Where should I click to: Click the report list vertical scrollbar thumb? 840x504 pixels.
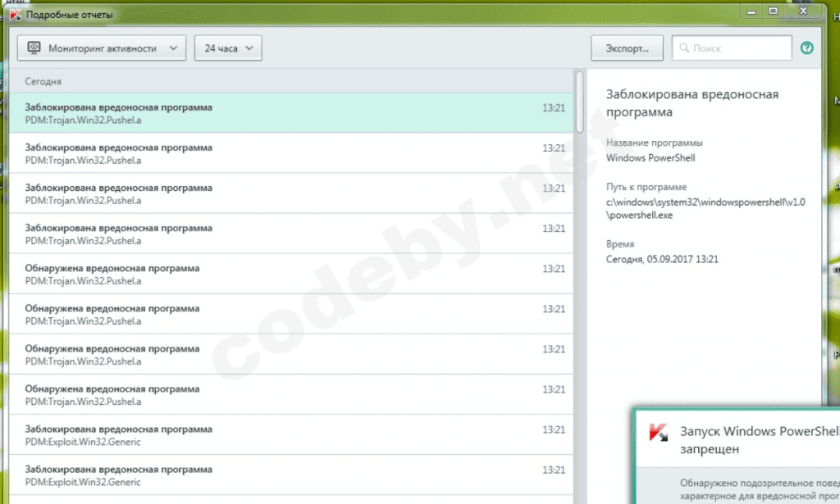580,102
